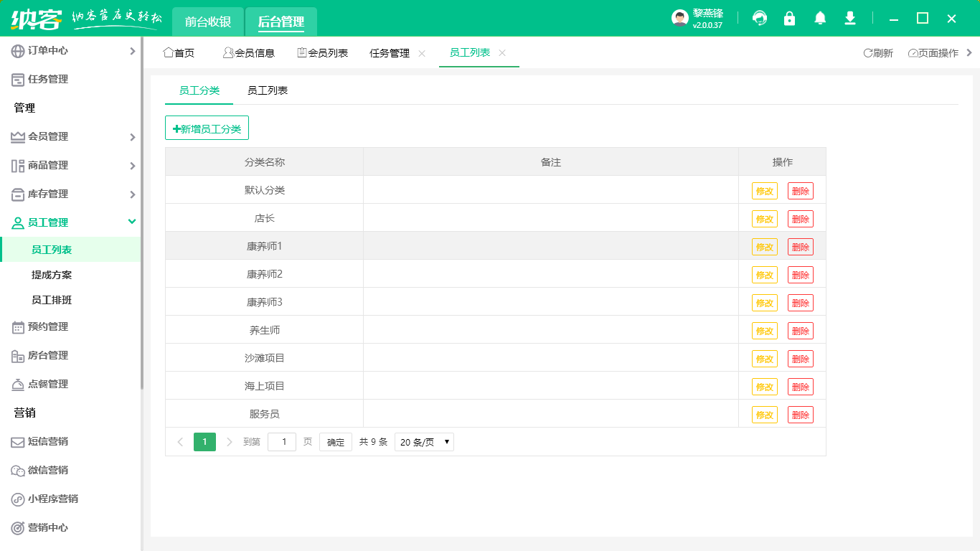Open notifications bell icon
Image resolution: width=980 pixels, height=551 pixels.
pyautogui.click(x=820, y=18)
